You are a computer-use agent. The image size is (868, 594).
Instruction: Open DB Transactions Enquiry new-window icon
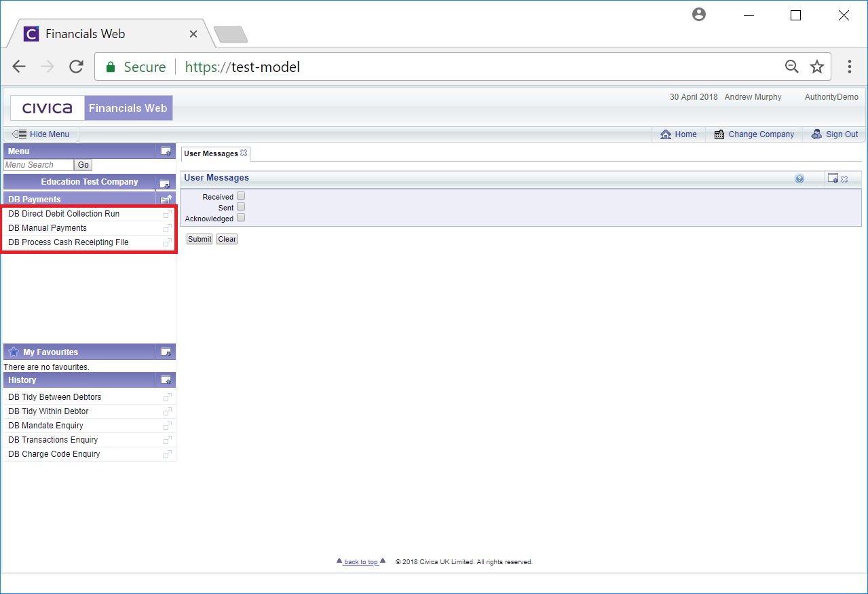coord(167,440)
